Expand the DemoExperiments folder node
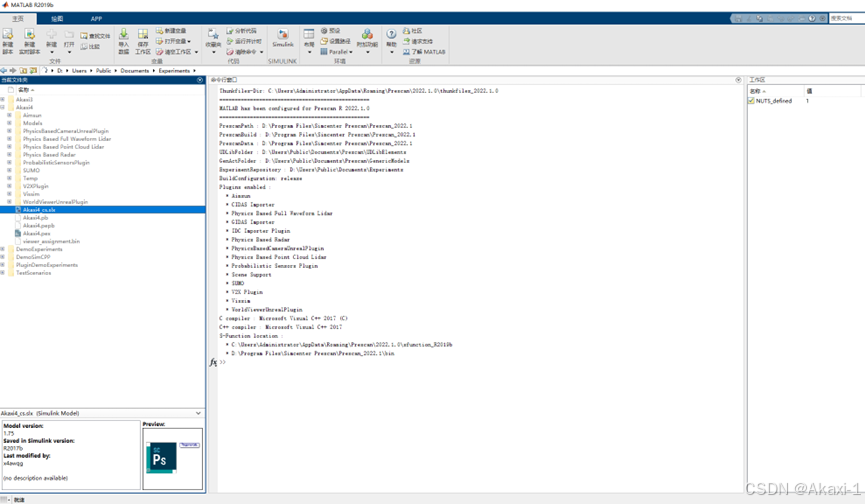The image size is (865, 504). click(x=3, y=249)
